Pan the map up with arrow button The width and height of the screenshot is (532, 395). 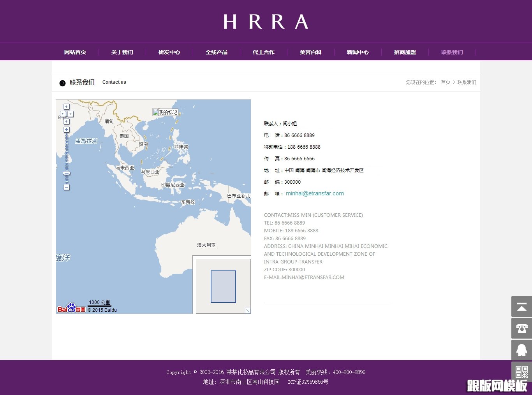pos(67,107)
